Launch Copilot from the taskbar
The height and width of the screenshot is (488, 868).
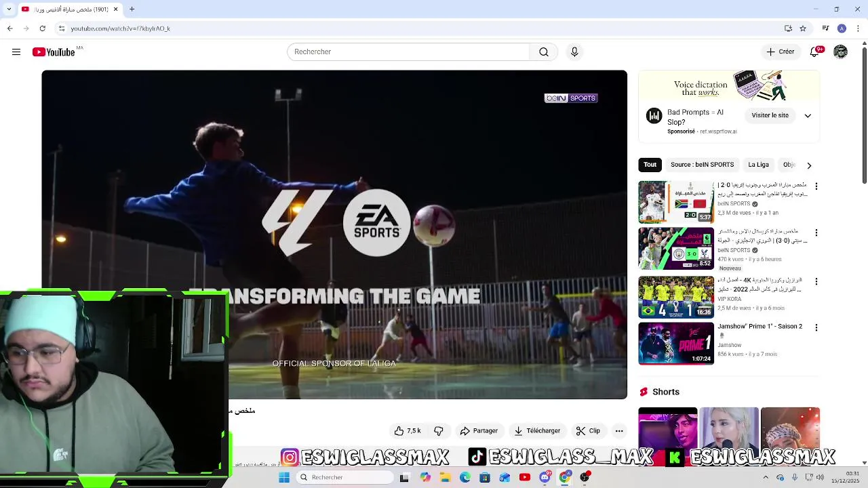click(425, 477)
